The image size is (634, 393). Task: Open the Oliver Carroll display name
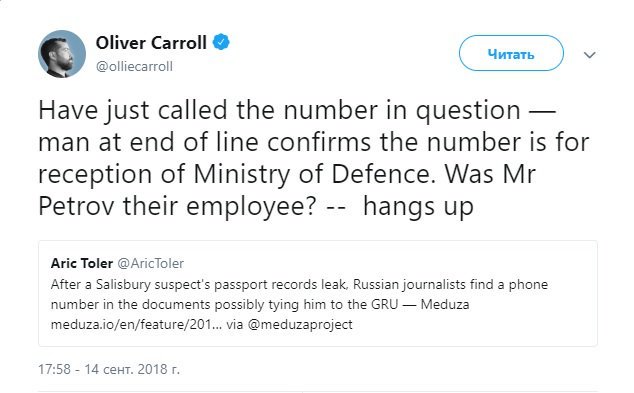tap(151, 42)
